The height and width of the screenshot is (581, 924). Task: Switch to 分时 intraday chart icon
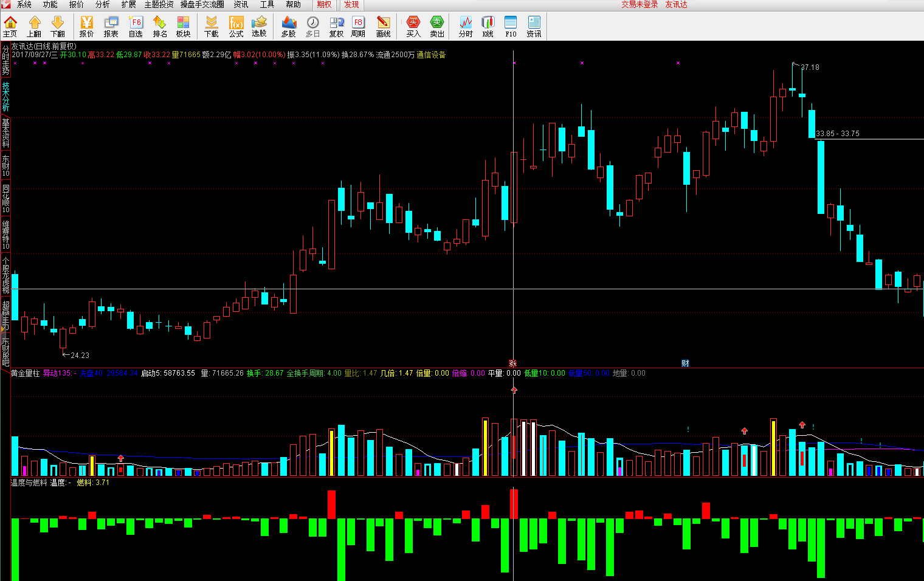[x=466, y=27]
